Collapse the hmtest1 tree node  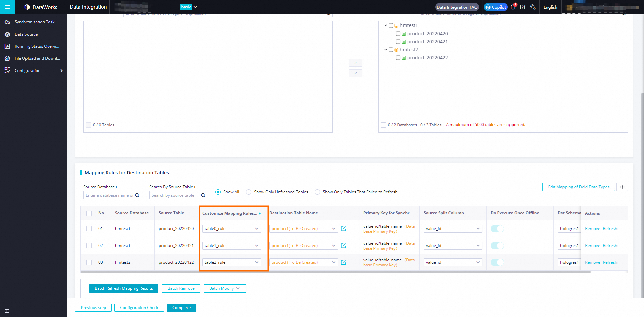(x=386, y=25)
